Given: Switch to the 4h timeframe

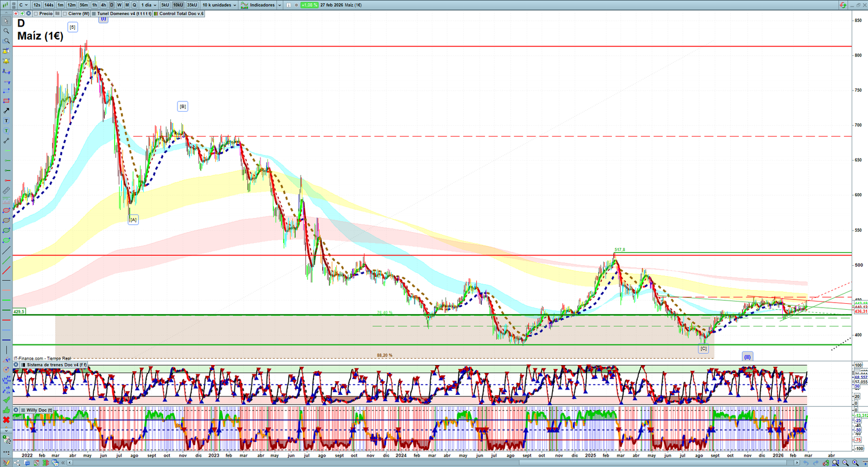Looking at the screenshot, I should coord(103,5).
